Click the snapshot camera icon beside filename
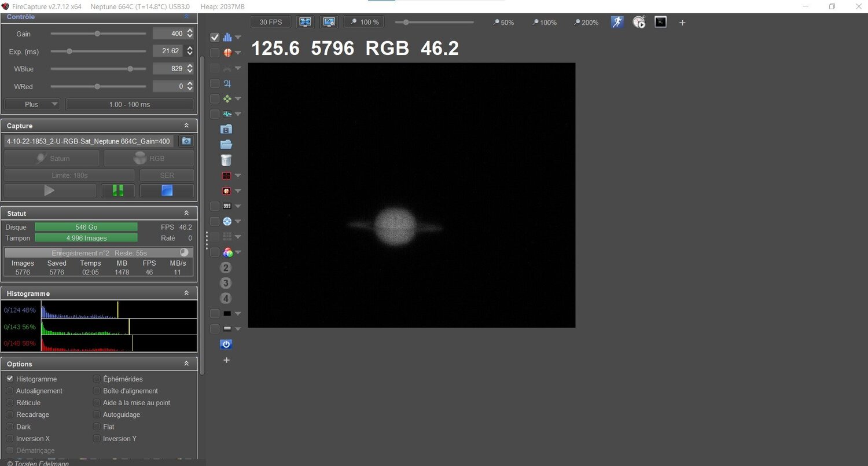This screenshot has height=466, width=868. pyautogui.click(x=186, y=141)
